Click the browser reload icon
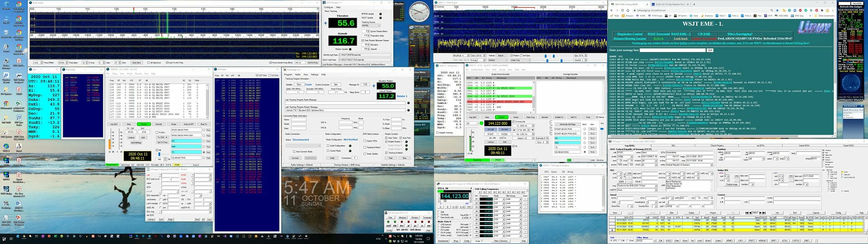 [623, 10]
